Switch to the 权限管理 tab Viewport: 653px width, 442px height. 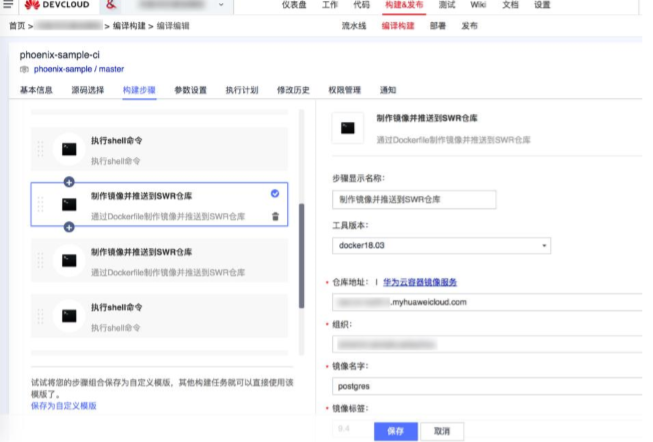344,90
